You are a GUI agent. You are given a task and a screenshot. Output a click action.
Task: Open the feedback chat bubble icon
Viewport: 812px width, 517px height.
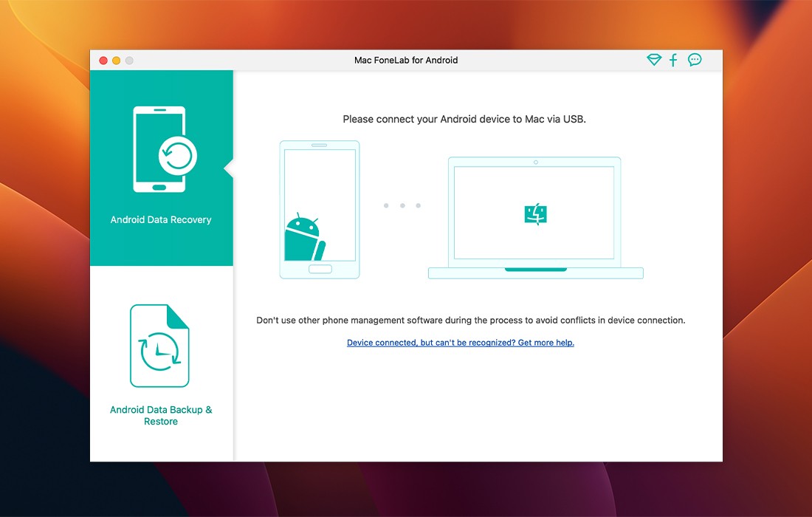pos(695,60)
